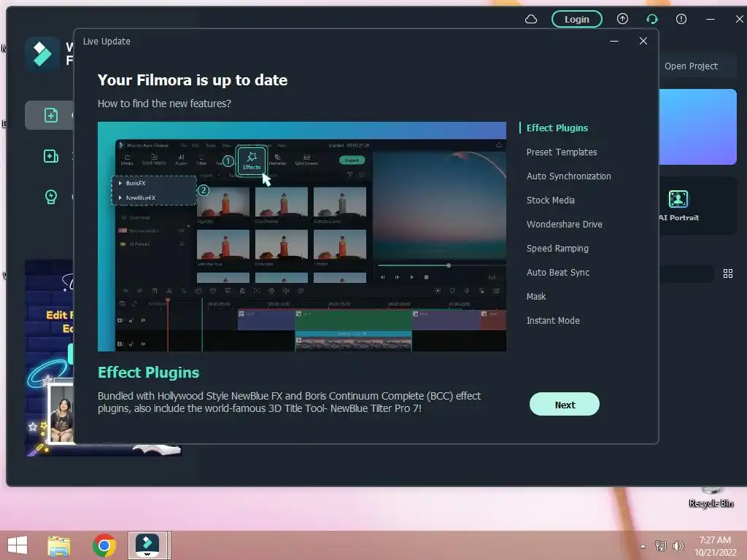Open the Windows Start menu
The width and height of the screenshot is (747, 560).
click(18, 545)
